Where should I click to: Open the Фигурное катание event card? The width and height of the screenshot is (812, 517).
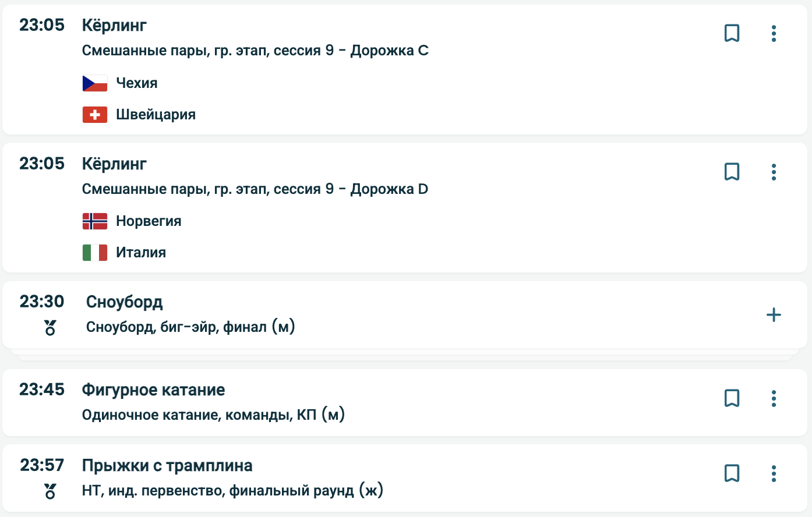click(x=153, y=390)
